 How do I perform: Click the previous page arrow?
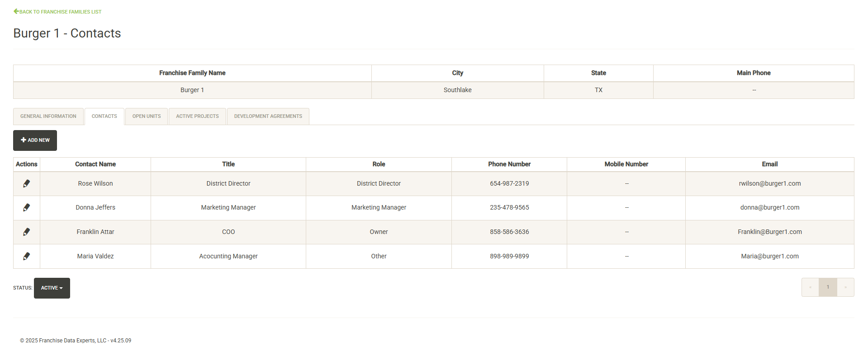pyautogui.click(x=810, y=287)
